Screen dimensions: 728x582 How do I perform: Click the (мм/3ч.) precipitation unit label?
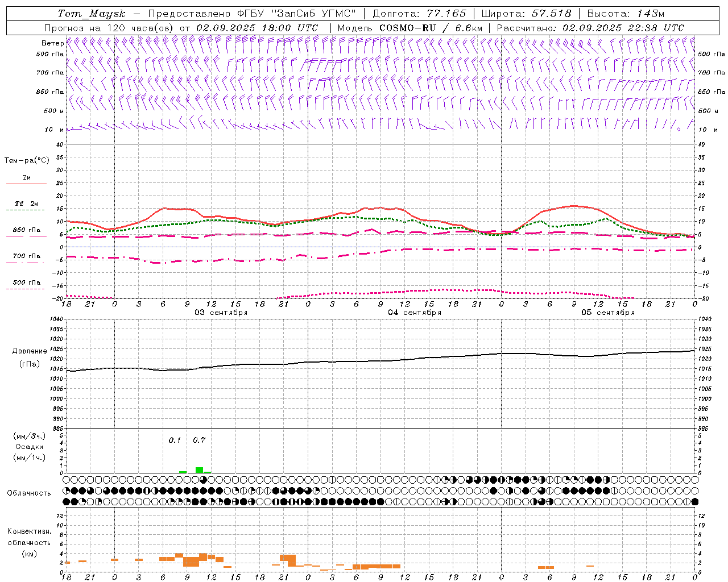(30, 436)
